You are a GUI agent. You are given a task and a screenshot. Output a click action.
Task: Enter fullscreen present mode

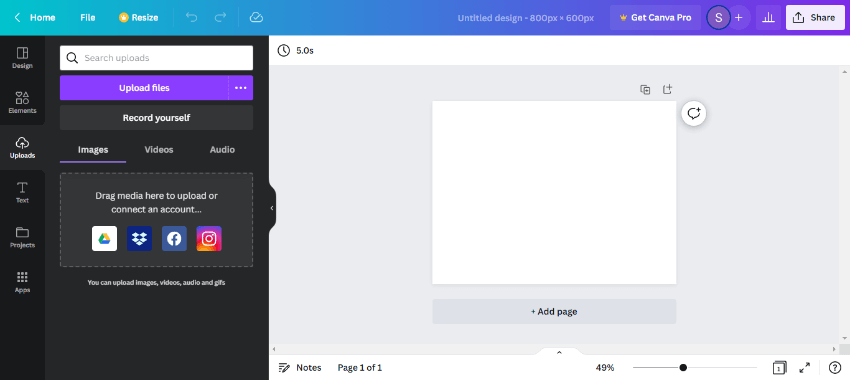[805, 368]
